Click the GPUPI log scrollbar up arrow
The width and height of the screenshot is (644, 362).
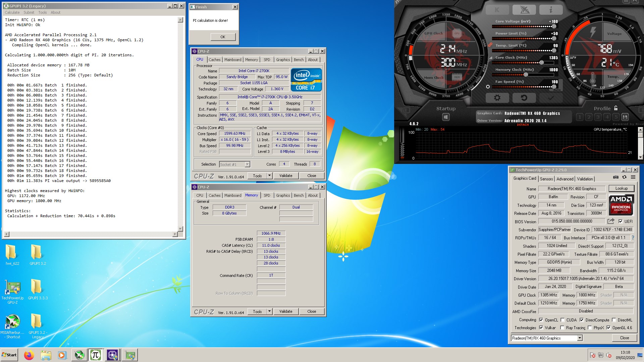180,20
